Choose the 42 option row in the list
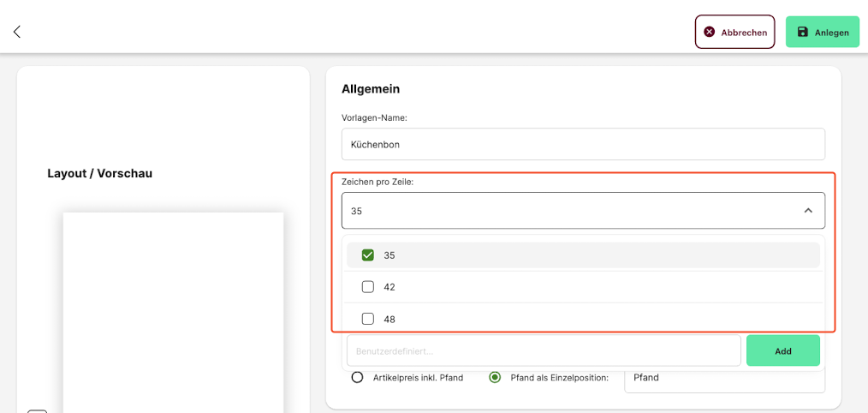This screenshot has width=868, height=413. click(x=583, y=287)
